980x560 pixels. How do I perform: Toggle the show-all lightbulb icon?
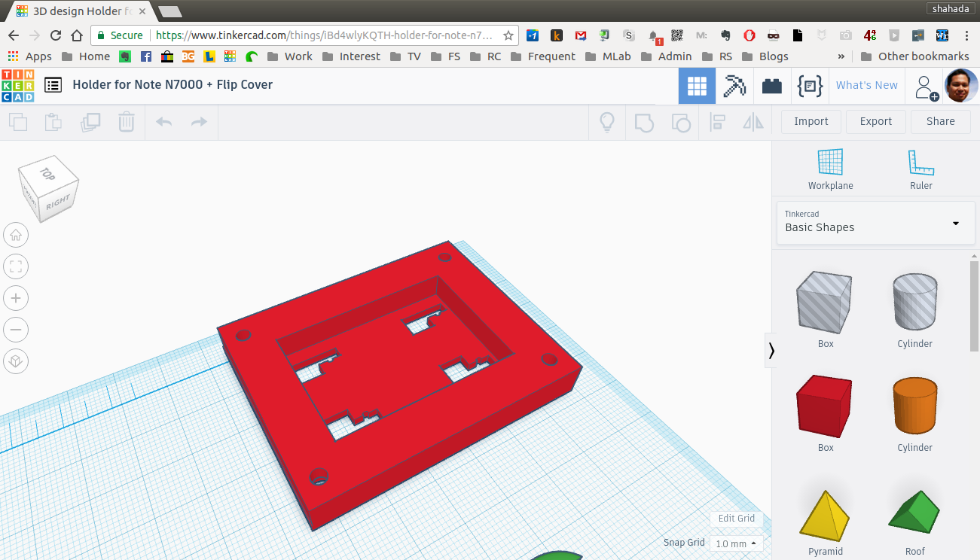click(x=607, y=122)
